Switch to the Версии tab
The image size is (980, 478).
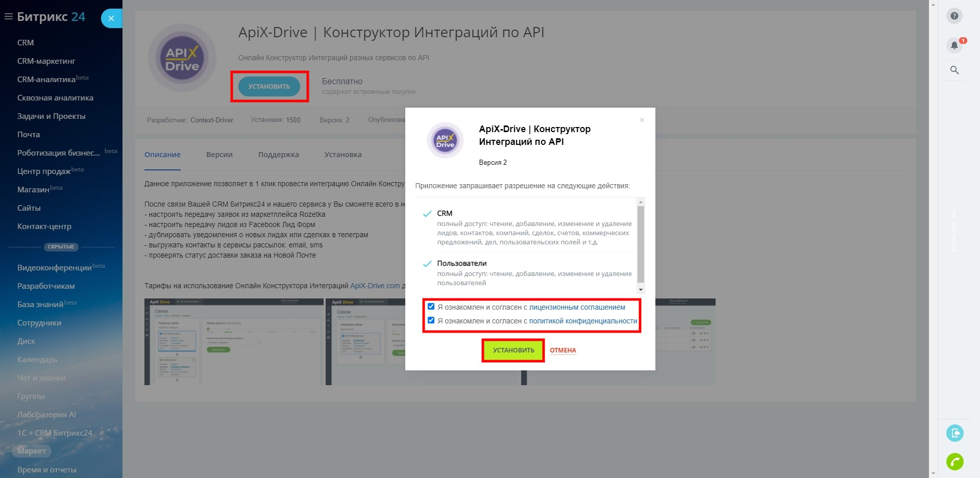pyautogui.click(x=219, y=155)
